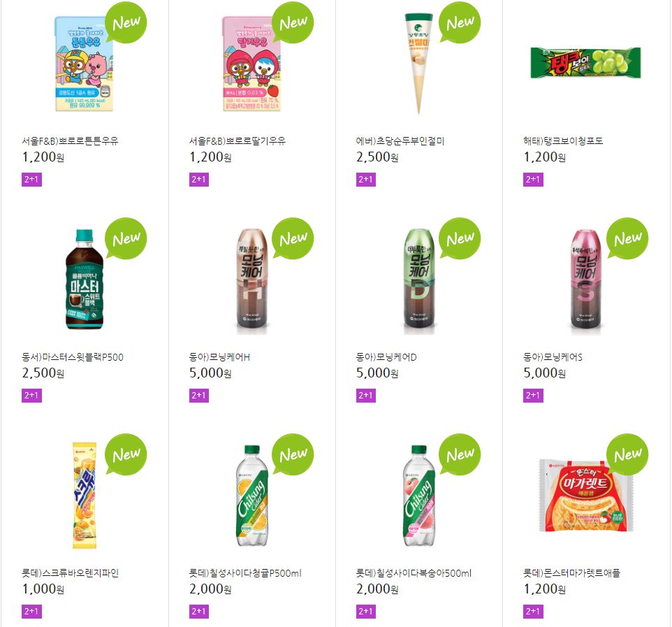Click the 동아)모닝케어H product name

219,356
